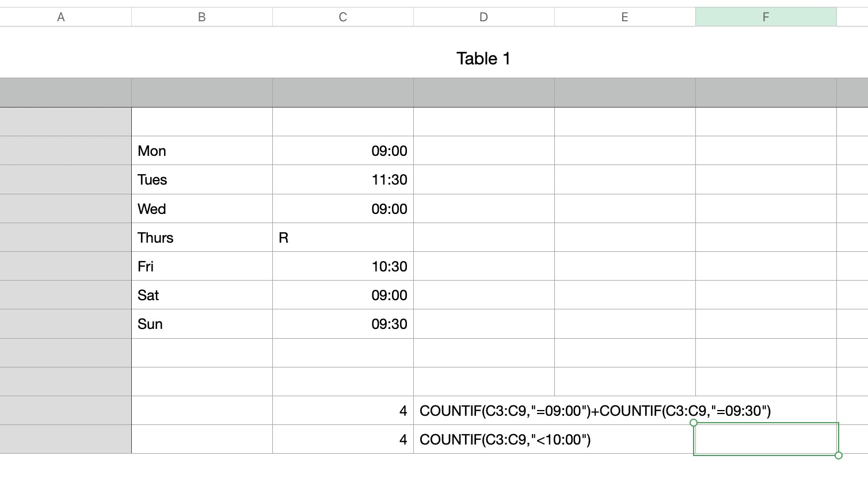Click the 09:30 cell for Sun
The width and height of the screenshot is (868, 498).
click(x=343, y=324)
